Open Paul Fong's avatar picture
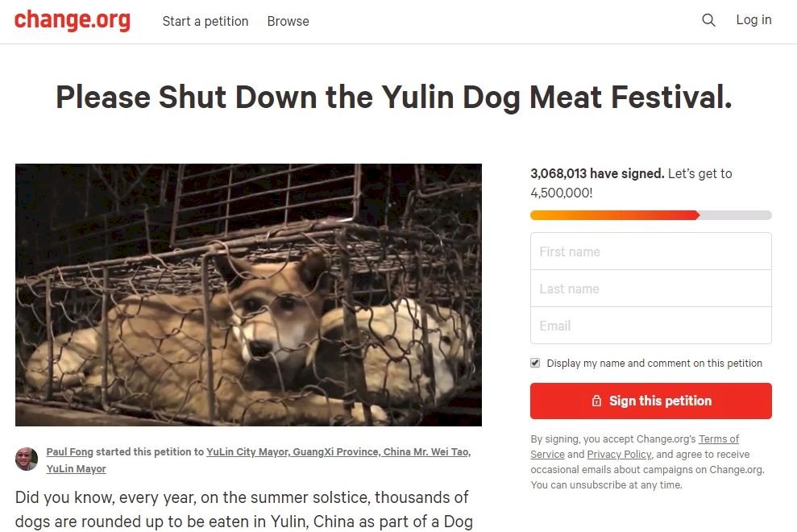 click(27, 459)
